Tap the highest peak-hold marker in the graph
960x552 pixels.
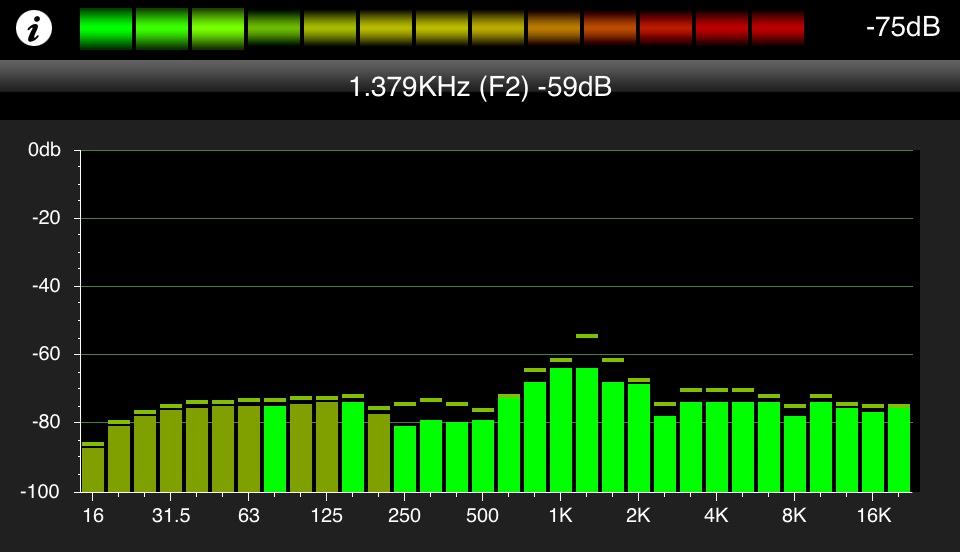[x=587, y=336]
